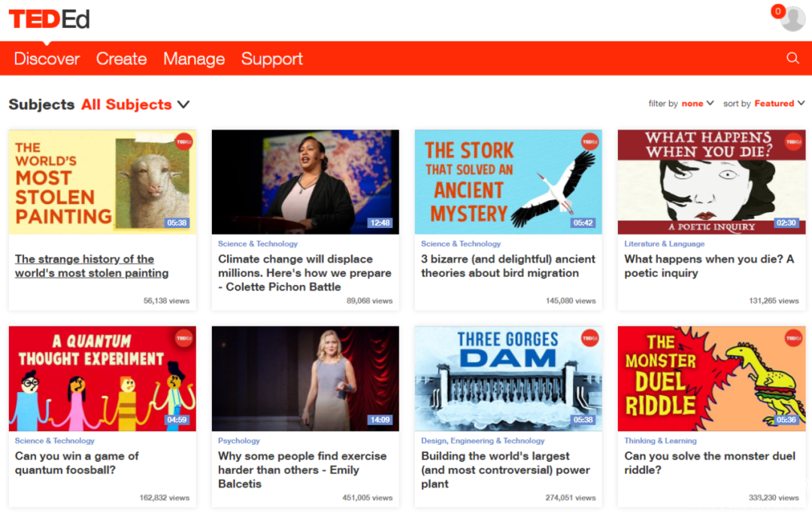Open the Monster Duel Riddle thumbnail
Screen dimensions: 812x514
click(x=711, y=379)
